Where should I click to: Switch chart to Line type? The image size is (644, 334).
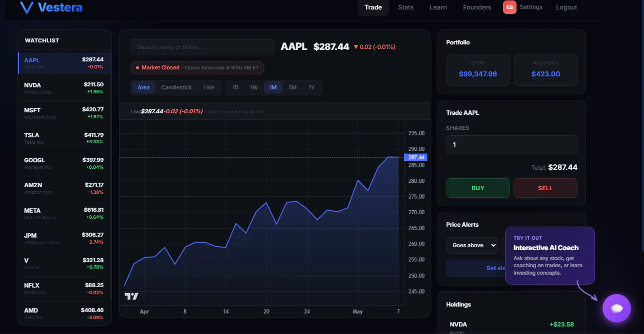pos(208,87)
